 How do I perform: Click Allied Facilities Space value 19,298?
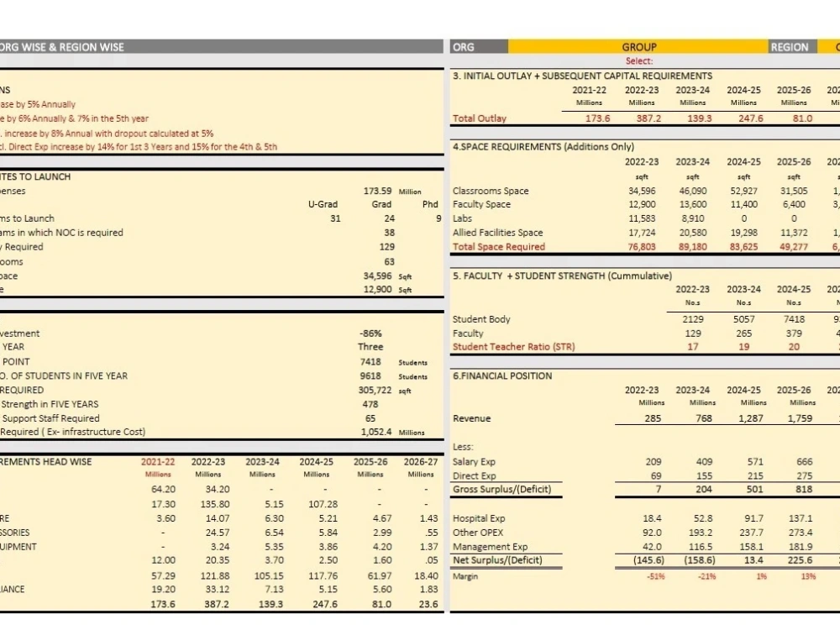point(743,233)
